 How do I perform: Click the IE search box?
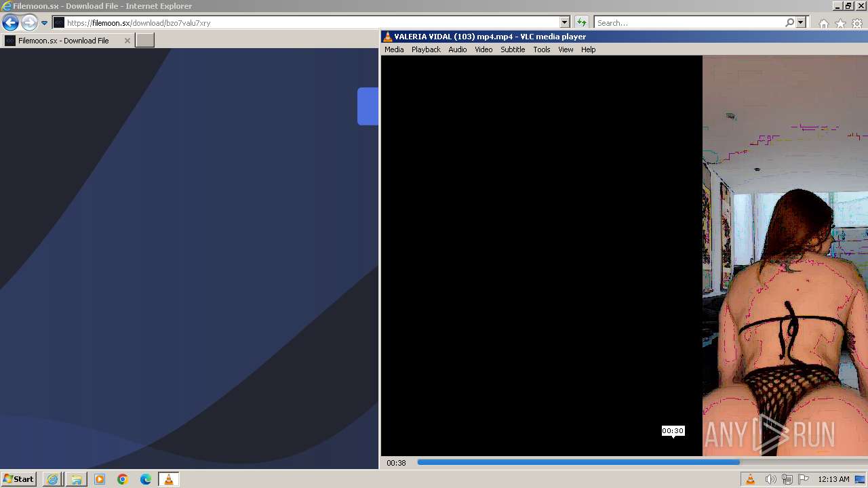688,22
